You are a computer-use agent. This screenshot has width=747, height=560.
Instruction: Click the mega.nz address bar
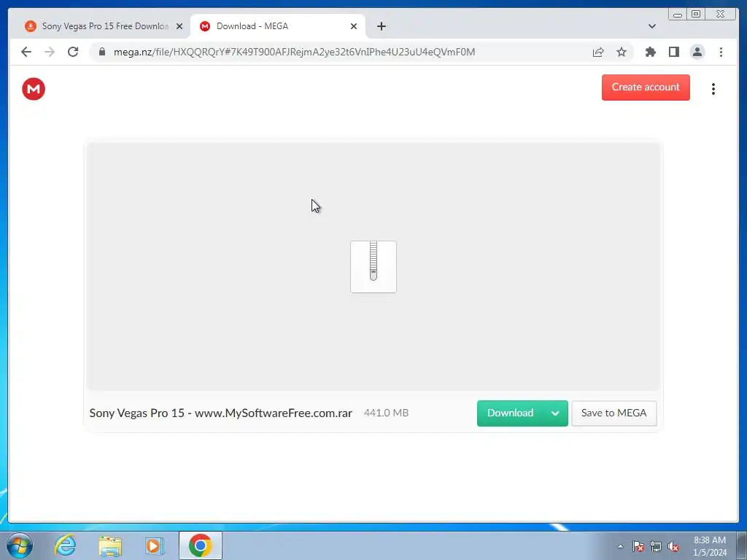click(x=294, y=52)
